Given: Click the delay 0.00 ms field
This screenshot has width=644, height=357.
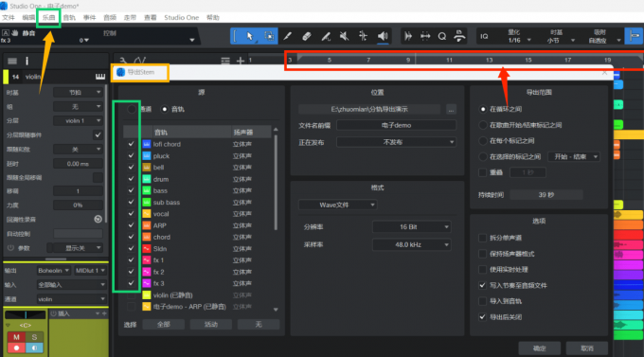Looking at the screenshot, I should [78, 164].
